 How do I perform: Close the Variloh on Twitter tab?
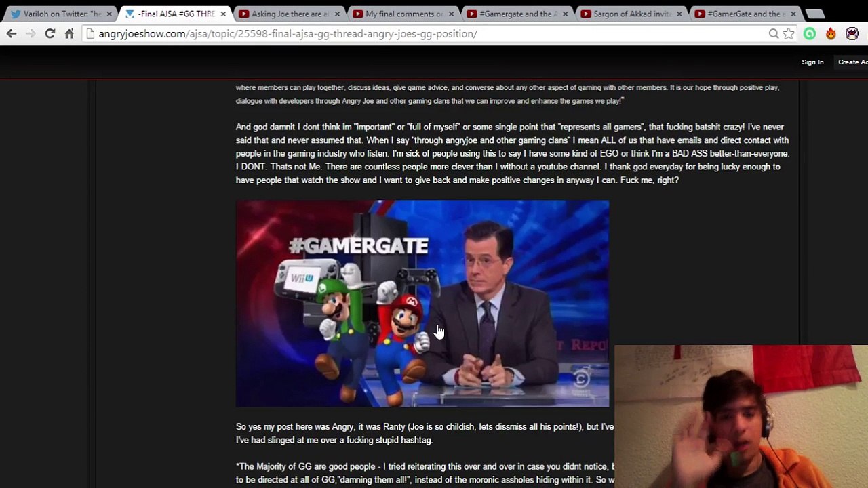pyautogui.click(x=109, y=14)
